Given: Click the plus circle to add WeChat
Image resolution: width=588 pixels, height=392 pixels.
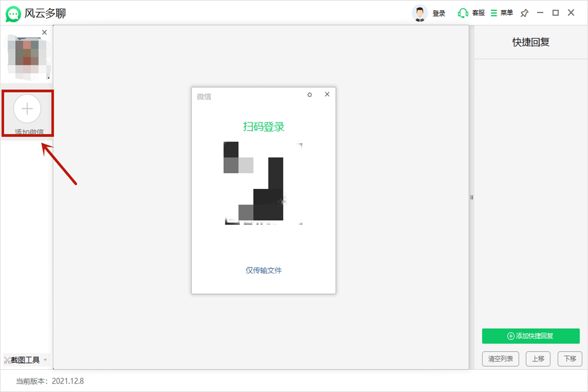Looking at the screenshot, I should pyautogui.click(x=27, y=108).
